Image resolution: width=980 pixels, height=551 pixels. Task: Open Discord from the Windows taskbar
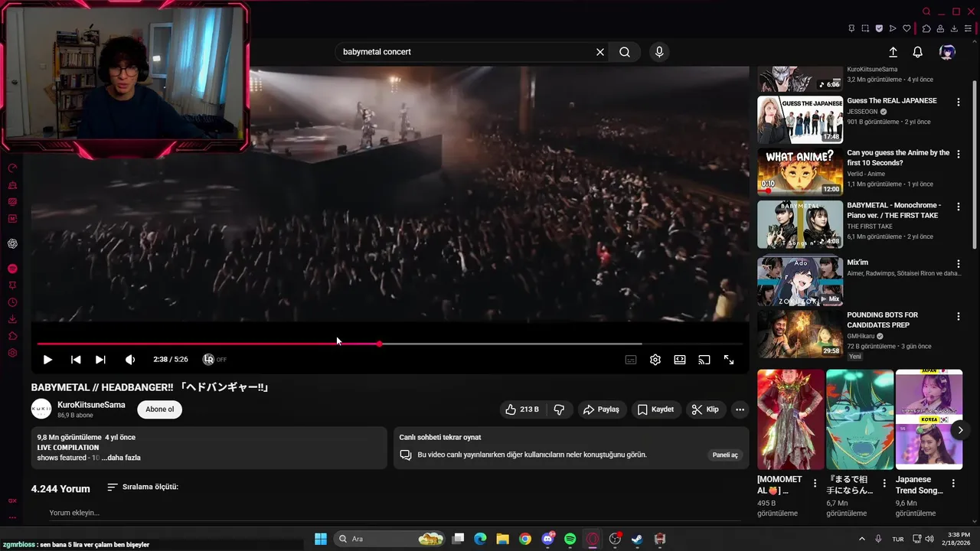[x=548, y=539]
